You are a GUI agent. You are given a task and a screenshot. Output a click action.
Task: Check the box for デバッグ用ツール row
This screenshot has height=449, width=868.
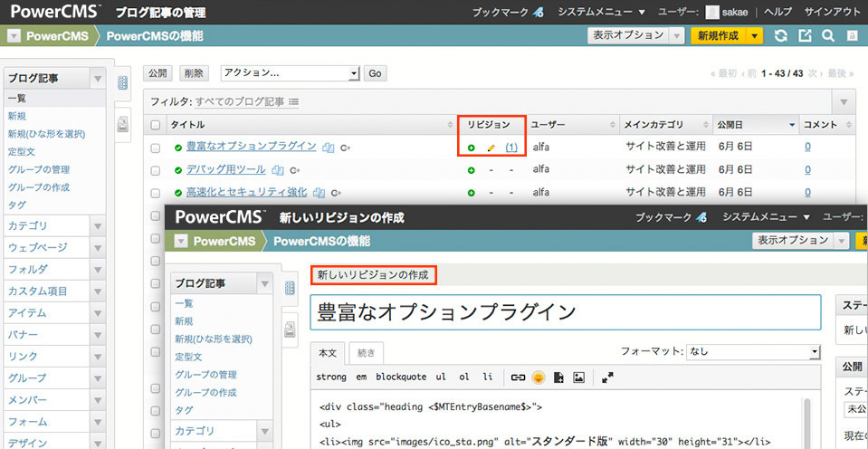tap(156, 170)
